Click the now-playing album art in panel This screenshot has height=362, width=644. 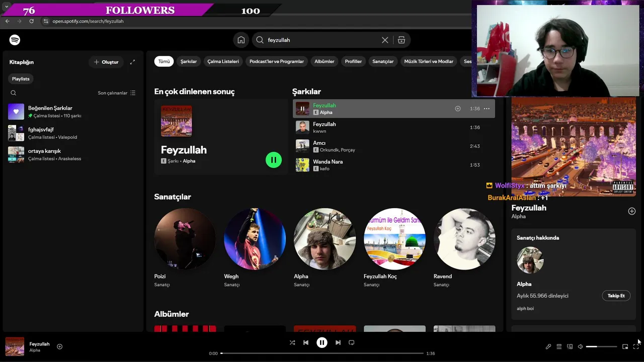click(574, 146)
